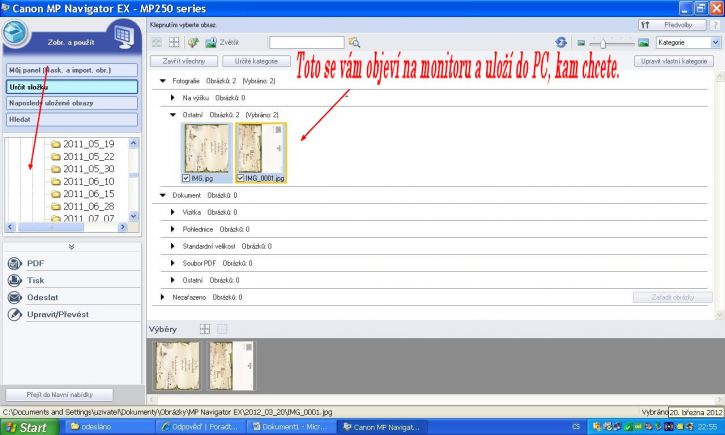Screen dimensions: 725x435
Task: Expand the Soubor PDF subcategory
Action: 172,263
